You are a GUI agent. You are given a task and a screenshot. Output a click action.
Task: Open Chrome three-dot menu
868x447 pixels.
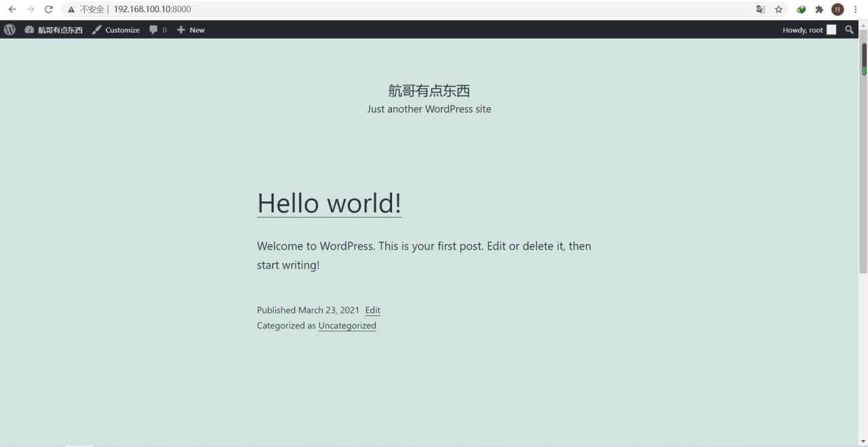[856, 9]
